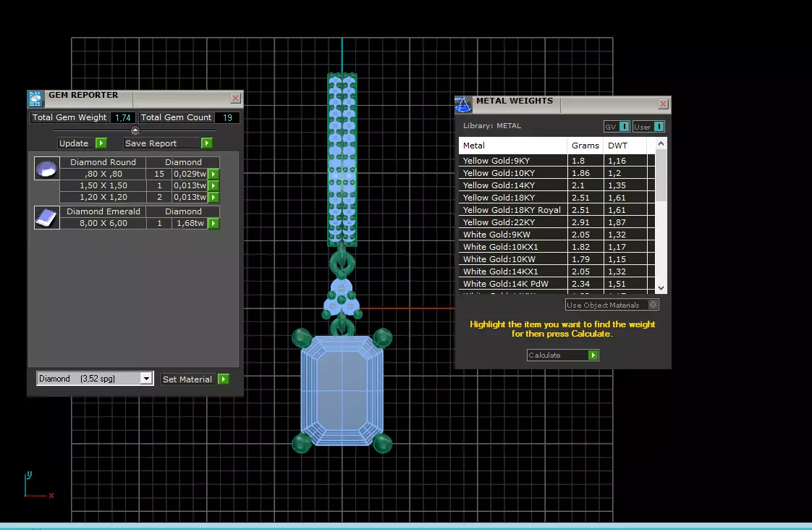Select White Gold:9KW row
The width and height of the screenshot is (812, 530).
coord(557,235)
